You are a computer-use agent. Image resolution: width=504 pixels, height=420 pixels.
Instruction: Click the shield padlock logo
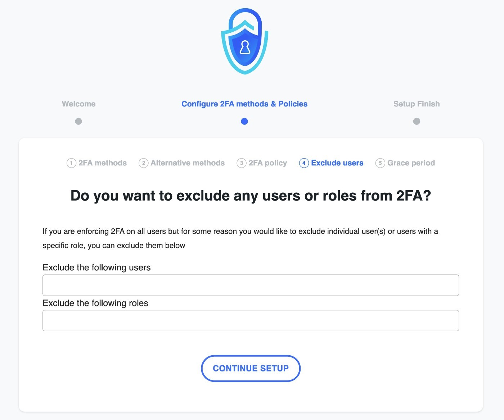245,41
